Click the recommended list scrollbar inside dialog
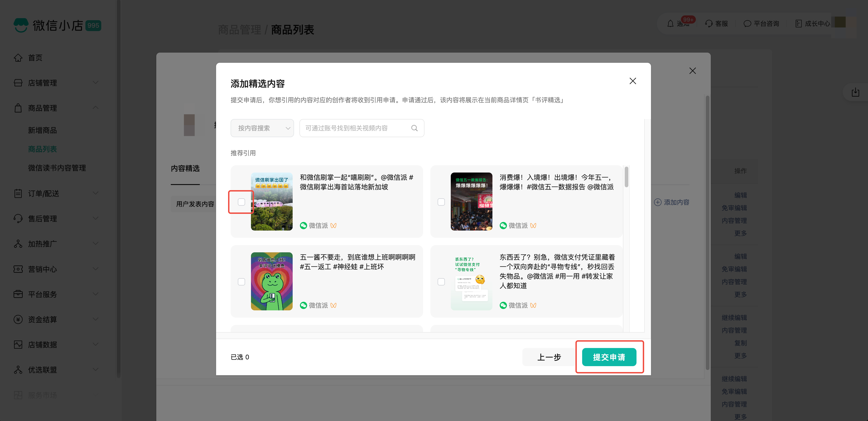 (x=626, y=177)
